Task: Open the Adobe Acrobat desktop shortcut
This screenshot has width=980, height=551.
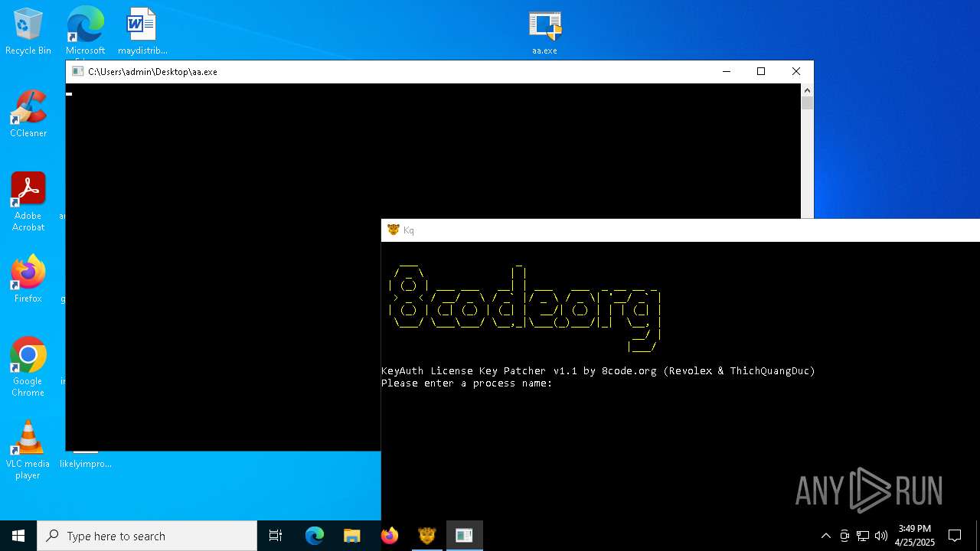Action: coord(28,201)
